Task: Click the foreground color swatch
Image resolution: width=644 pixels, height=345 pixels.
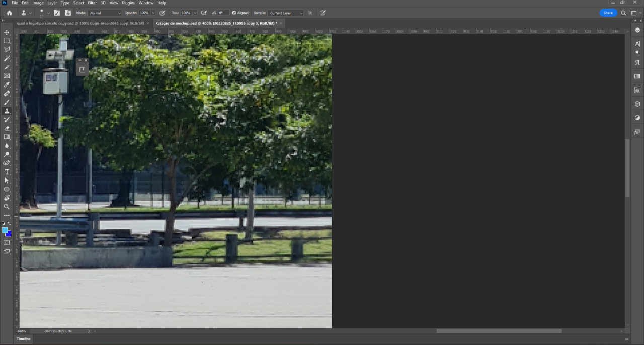Action: tap(5, 230)
